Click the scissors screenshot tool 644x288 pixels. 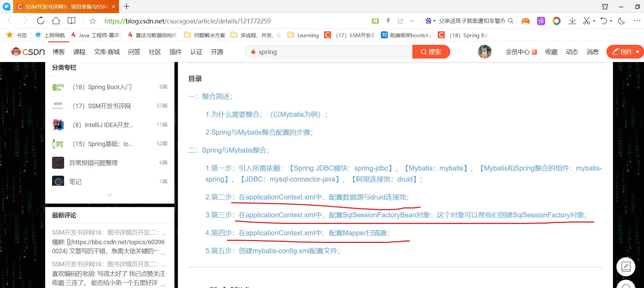point(586,21)
